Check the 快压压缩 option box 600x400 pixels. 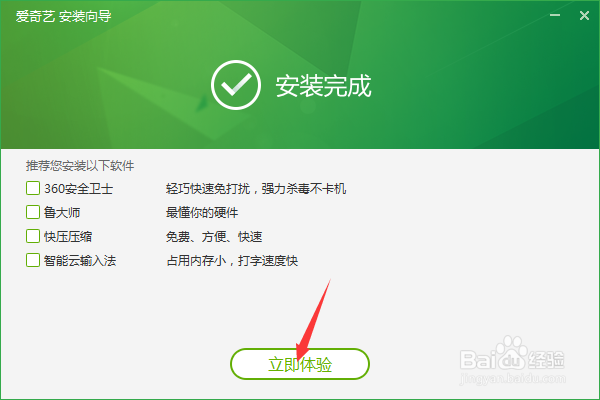[x=33, y=236]
